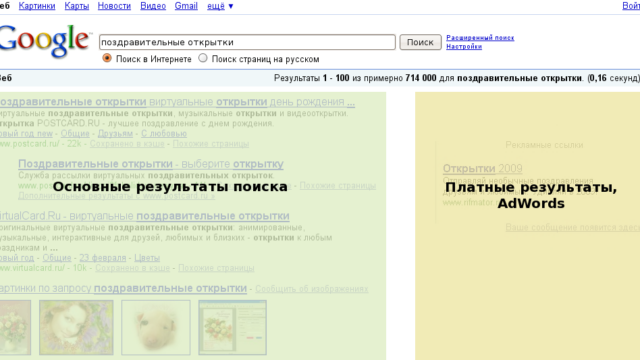640x360 pixels.
Task: Open the Открытки 2009 ad link
Action: 482,169
